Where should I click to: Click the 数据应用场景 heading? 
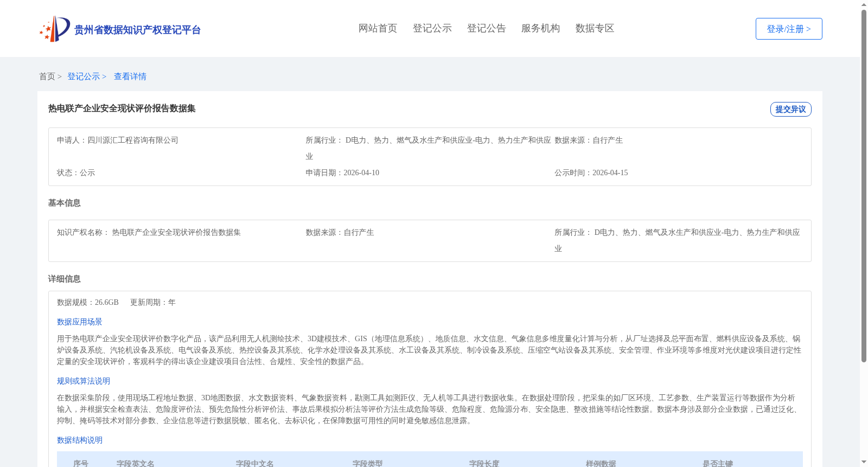(80, 322)
